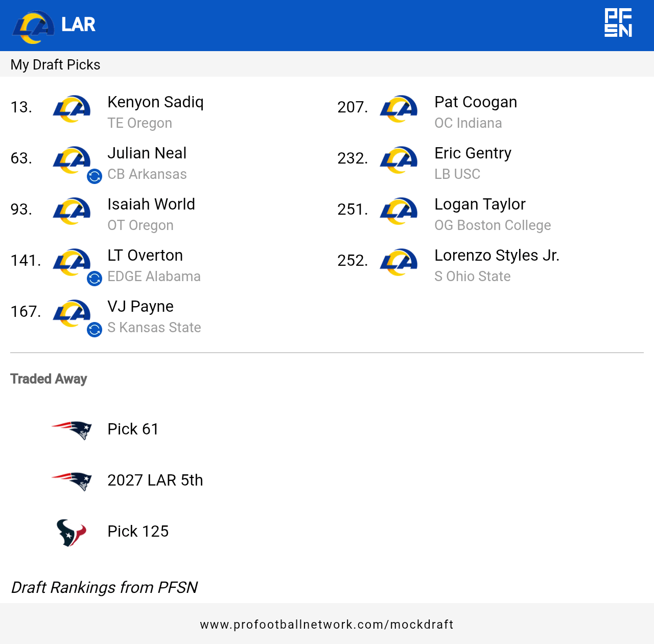The width and height of the screenshot is (654, 644).
Task: Click the Patriots logo next to Pick 61
Action: click(x=72, y=430)
